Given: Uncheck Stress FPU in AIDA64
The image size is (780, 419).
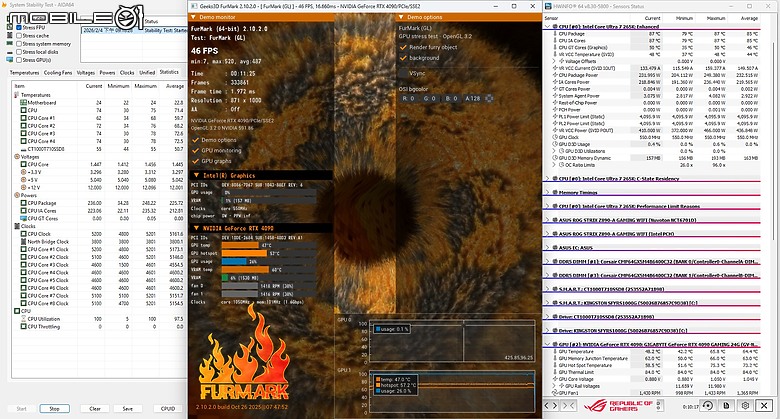Looking at the screenshot, I should coord(19,27).
